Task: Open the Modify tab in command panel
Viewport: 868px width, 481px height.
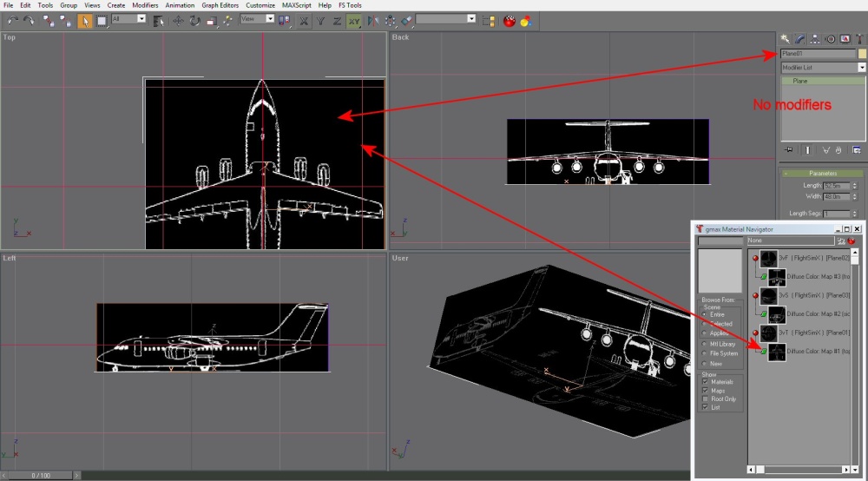Action: click(800, 38)
